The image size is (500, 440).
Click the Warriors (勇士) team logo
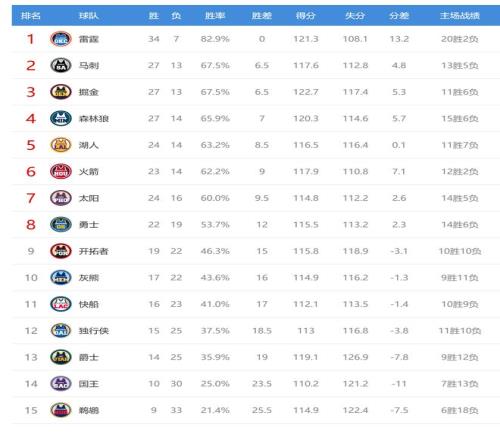[61, 224]
